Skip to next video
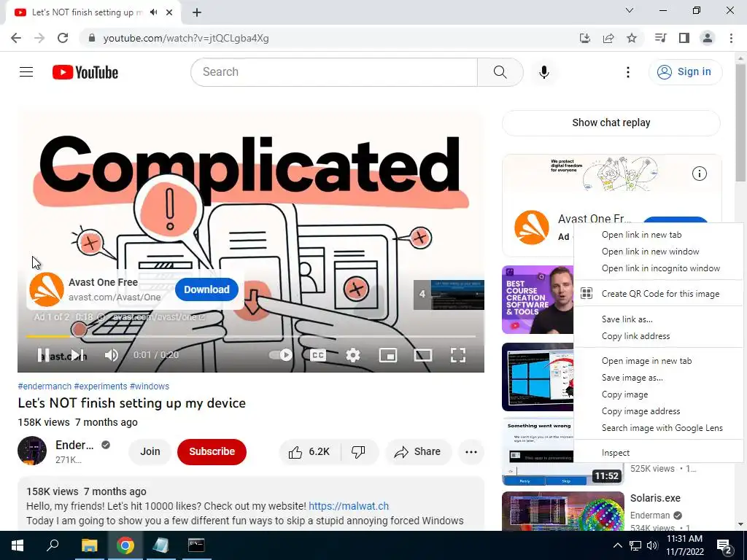The width and height of the screenshot is (747, 560). [76, 355]
